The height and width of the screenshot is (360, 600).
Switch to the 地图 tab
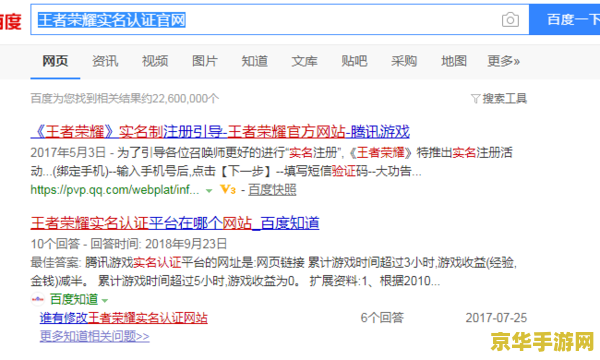click(453, 61)
